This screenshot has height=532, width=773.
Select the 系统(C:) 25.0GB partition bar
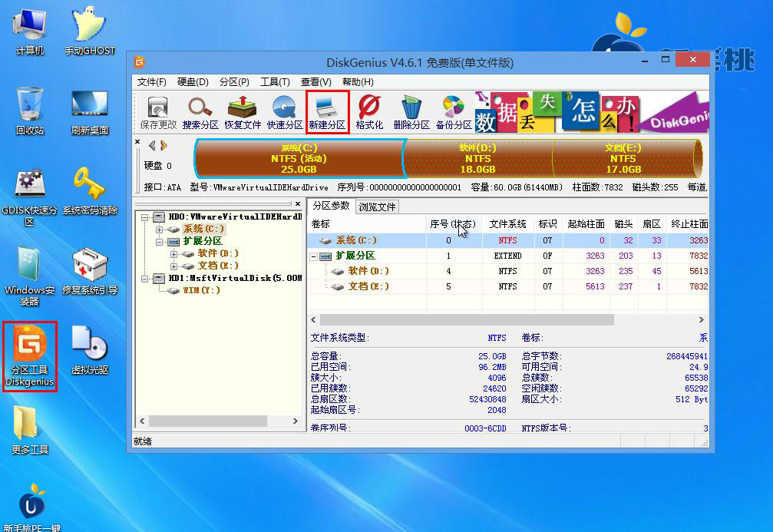pyautogui.click(x=299, y=158)
